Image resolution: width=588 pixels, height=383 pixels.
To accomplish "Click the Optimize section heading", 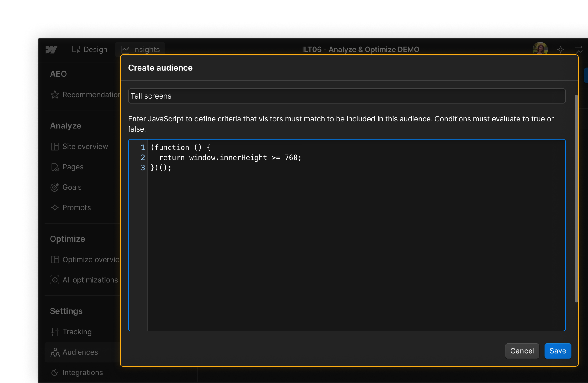I will [x=67, y=239].
